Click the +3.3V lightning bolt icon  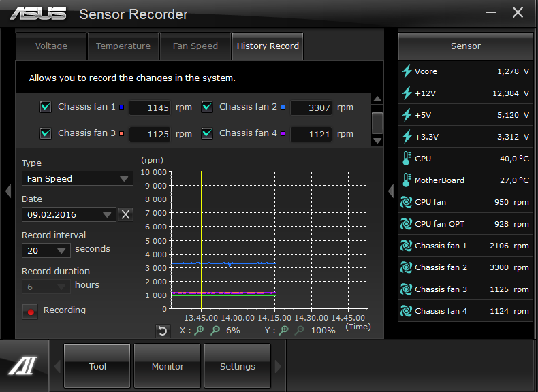(x=407, y=137)
